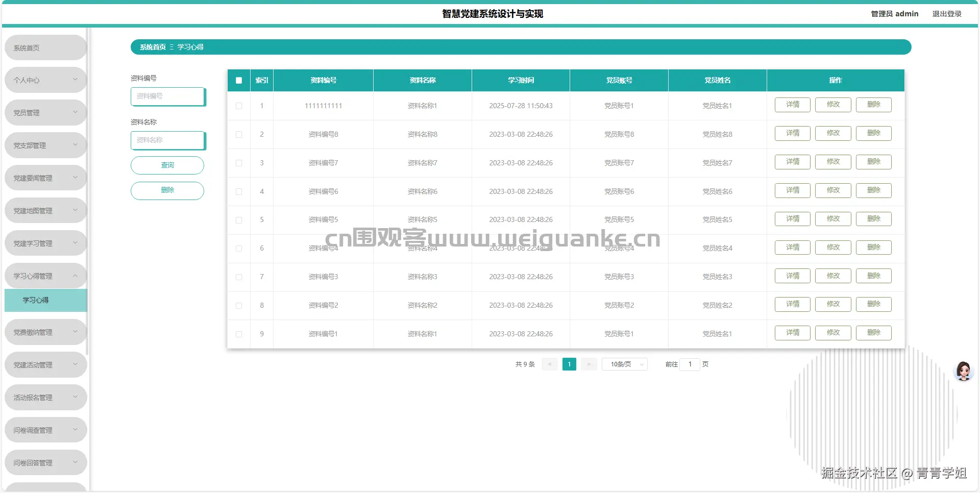
Task: Focus the 资料名称 search input
Action: [168, 140]
